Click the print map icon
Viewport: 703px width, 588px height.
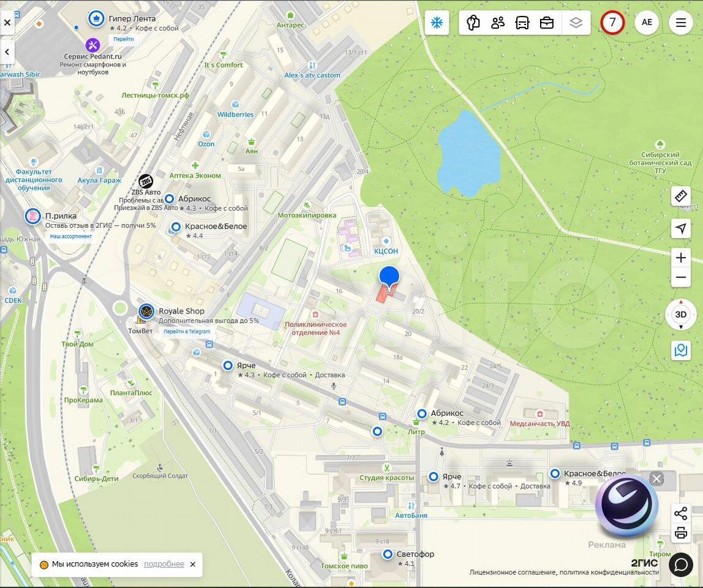tap(680, 533)
